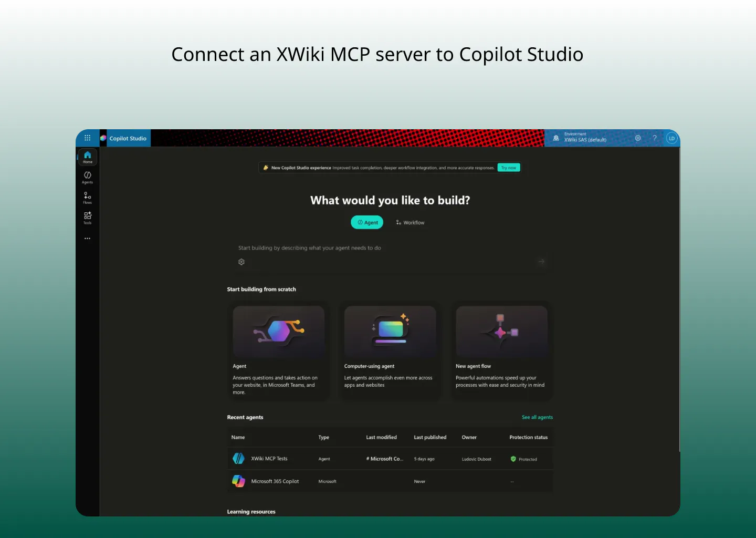
Task: Open the LD account avatar
Action: (671, 138)
